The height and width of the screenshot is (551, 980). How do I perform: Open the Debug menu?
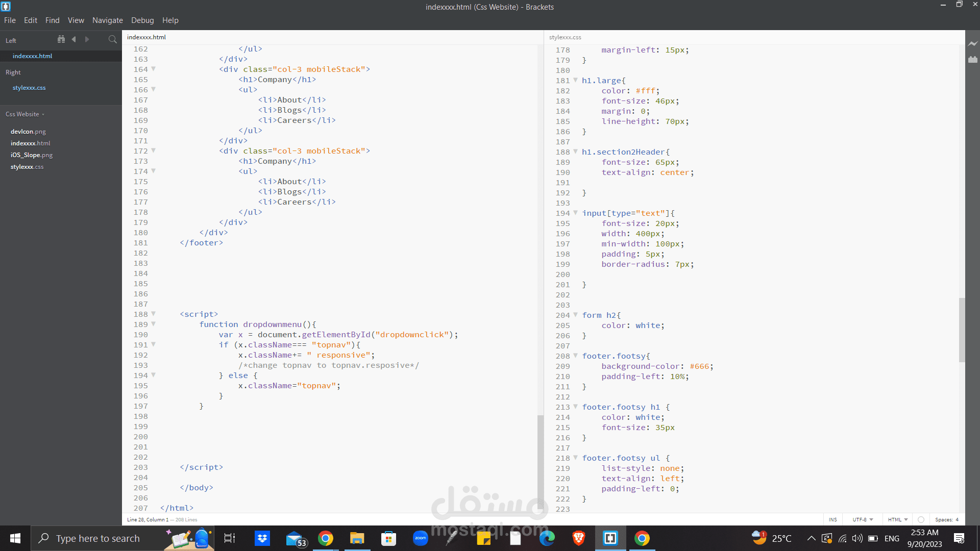click(x=142, y=20)
